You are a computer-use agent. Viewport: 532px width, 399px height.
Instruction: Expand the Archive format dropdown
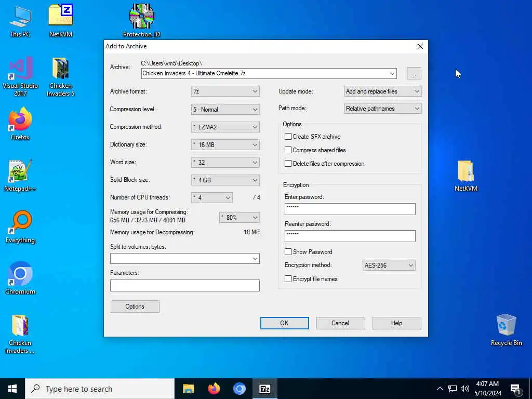pyautogui.click(x=225, y=91)
